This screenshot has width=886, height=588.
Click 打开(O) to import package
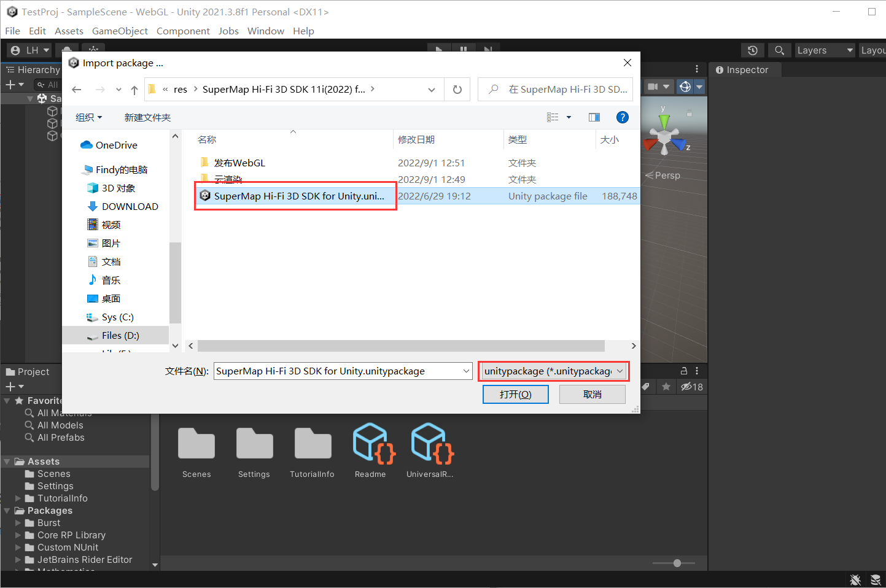[516, 394]
